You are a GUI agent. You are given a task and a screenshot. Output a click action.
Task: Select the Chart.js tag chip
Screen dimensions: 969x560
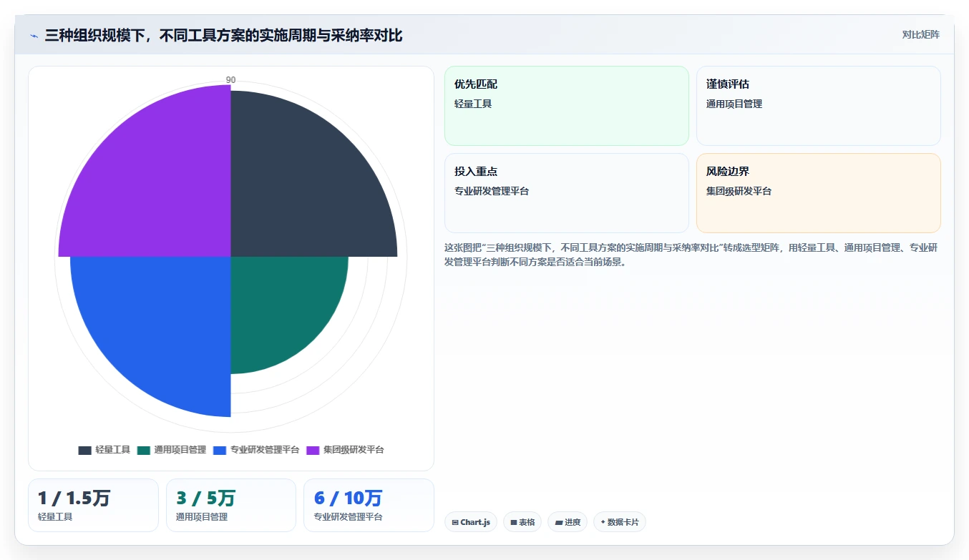click(x=471, y=522)
